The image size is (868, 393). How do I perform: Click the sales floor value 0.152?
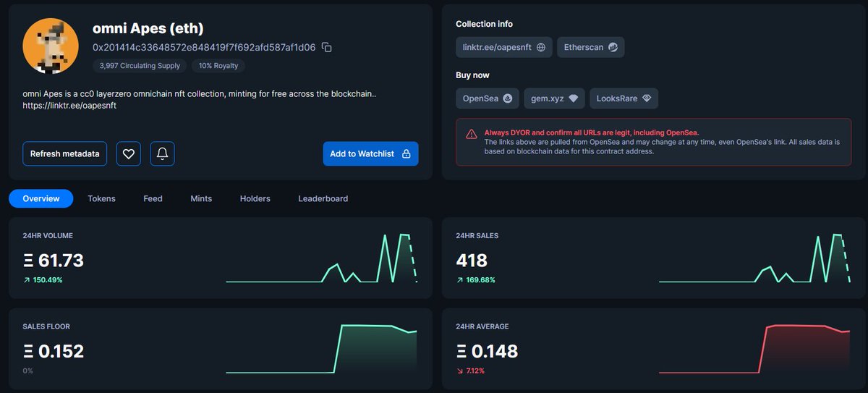[54, 351]
